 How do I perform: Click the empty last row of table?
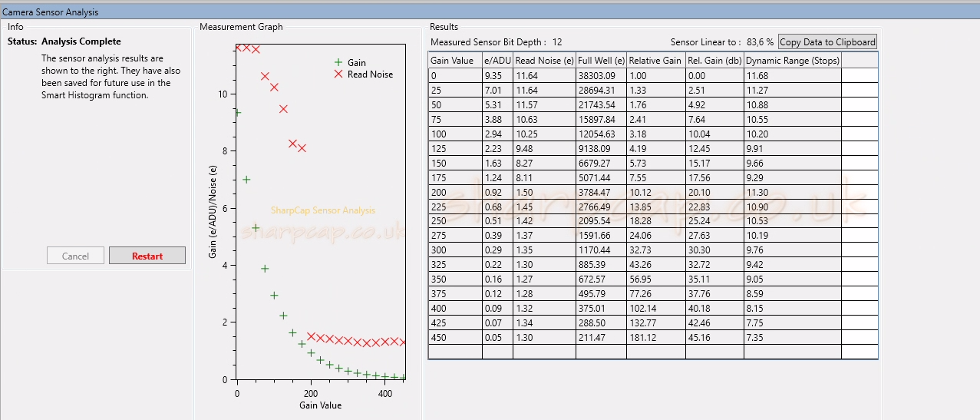tap(652, 352)
